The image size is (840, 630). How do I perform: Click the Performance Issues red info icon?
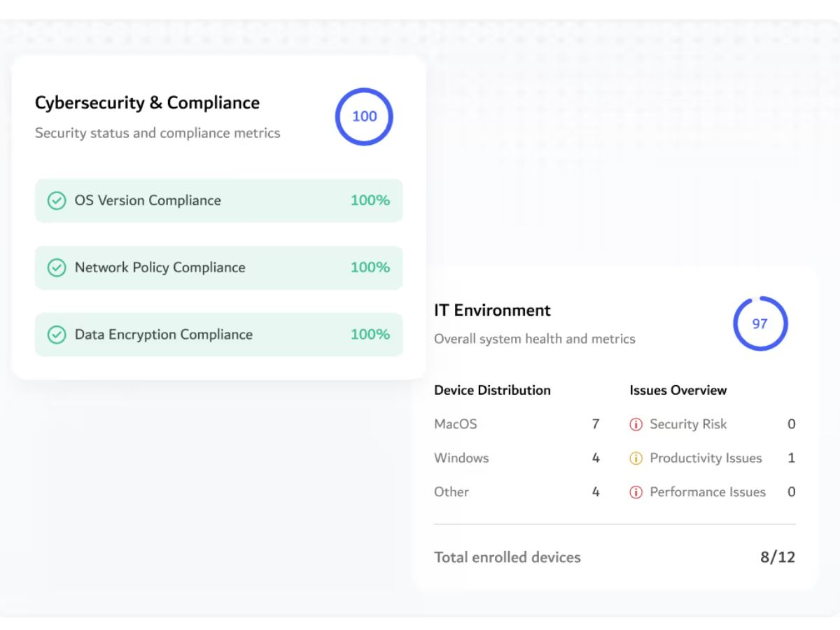(x=636, y=492)
